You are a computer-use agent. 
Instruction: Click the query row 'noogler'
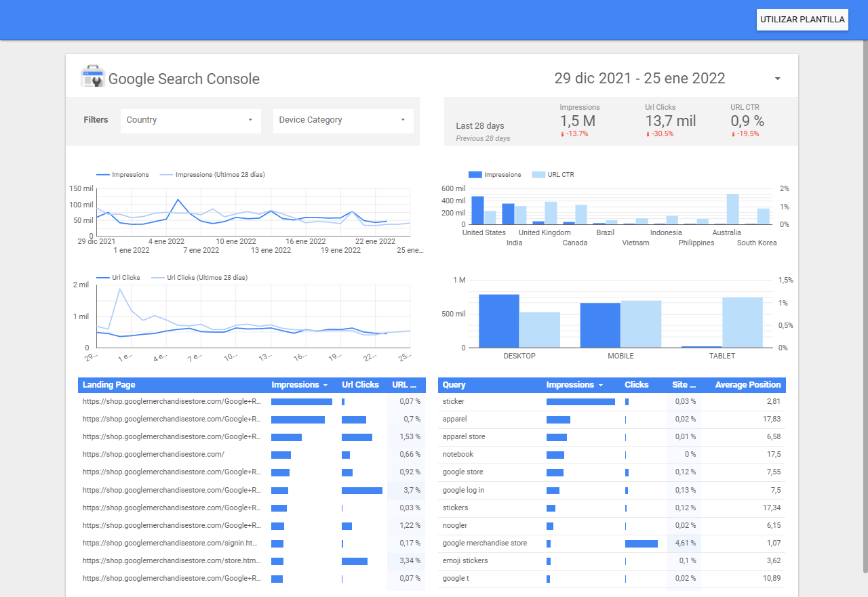[x=612, y=526]
